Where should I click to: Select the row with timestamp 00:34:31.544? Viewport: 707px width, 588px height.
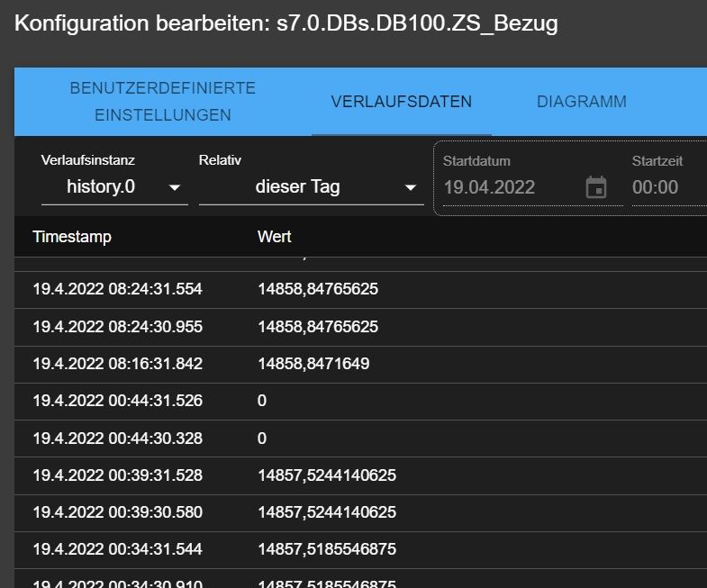tap(361, 550)
